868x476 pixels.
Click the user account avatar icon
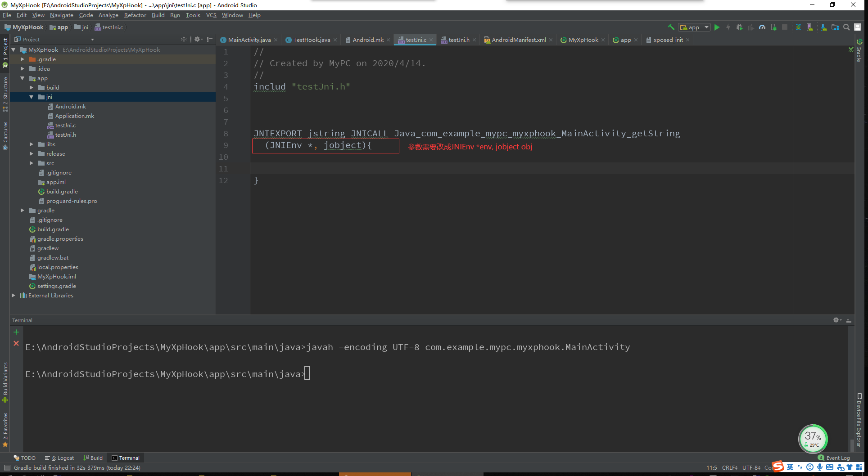(858, 27)
